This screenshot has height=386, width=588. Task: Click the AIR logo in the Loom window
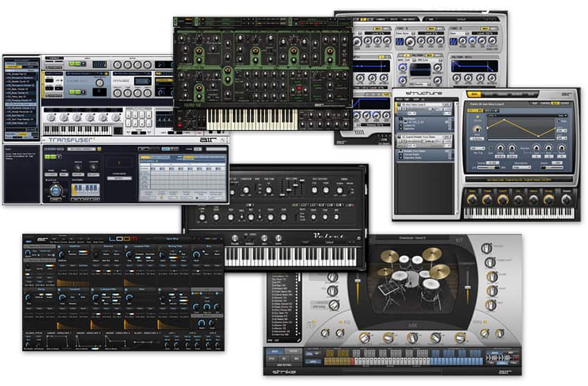pyautogui.click(x=43, y=239)
